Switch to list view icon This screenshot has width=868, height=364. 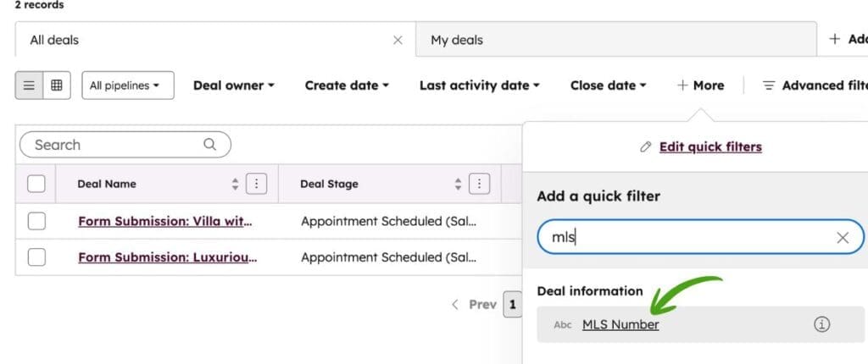tap(29, 85)
